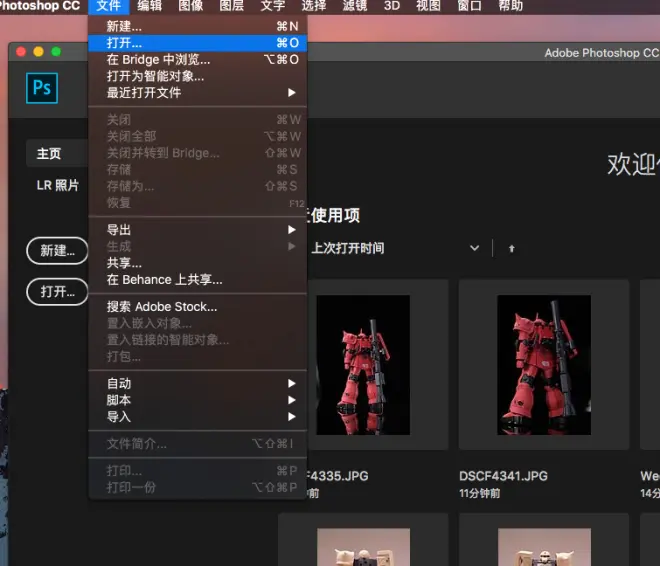Open the 滤镜 menu in menu bar
Image resolution: width=660 pixels, height=566 pixels.
tap(355, 6)
